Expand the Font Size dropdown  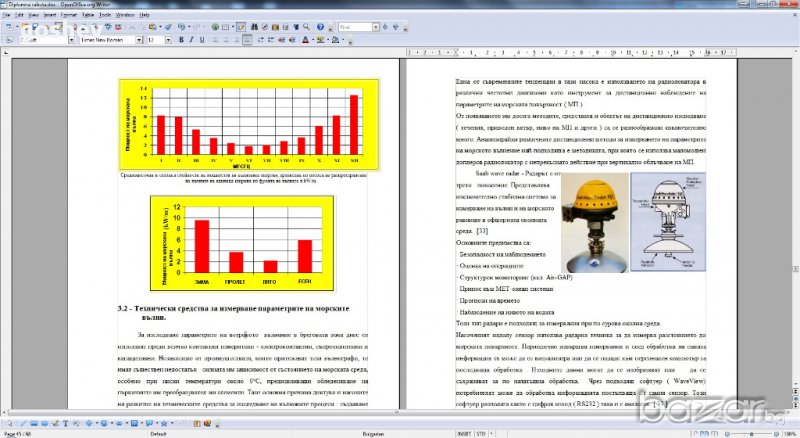pos(168,40)
